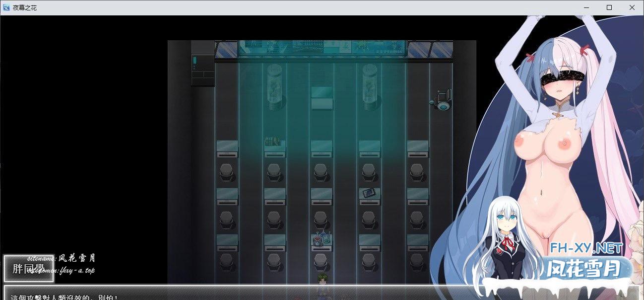This screenshot has height=300, width=644.
Task: Click the 风花雪月 logo banner
Action: coord(583,270)
